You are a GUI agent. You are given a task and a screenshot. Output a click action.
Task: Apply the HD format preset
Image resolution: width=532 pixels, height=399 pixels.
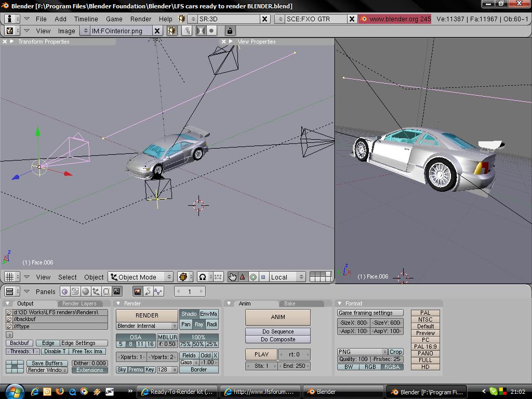point(425,367)
